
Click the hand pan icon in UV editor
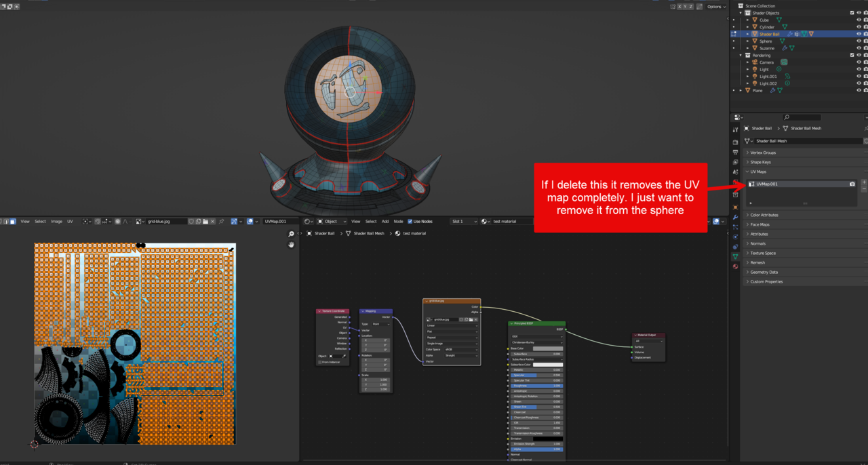coord(291,245)
